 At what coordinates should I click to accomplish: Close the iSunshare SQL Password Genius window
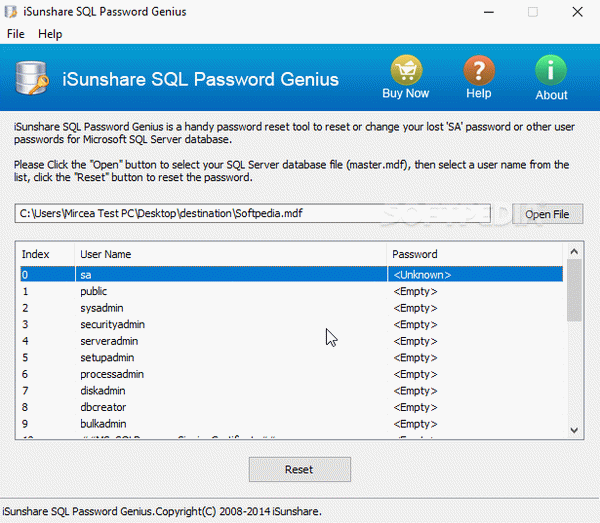pyautogui.click(x=577, y=12)
